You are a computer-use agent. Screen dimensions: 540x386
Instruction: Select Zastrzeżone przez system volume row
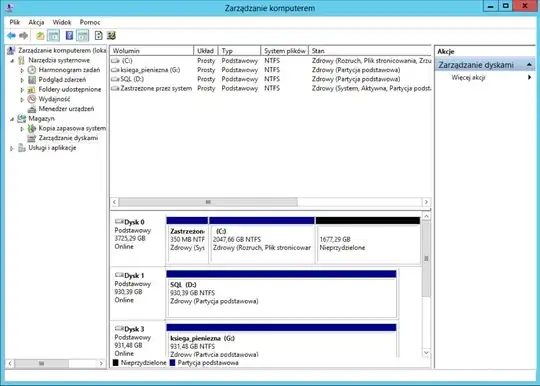(271, 88)
